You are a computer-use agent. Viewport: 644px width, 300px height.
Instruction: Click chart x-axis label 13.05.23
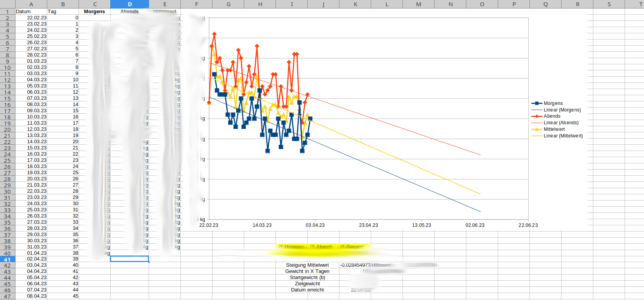click(x=421, y=225)
